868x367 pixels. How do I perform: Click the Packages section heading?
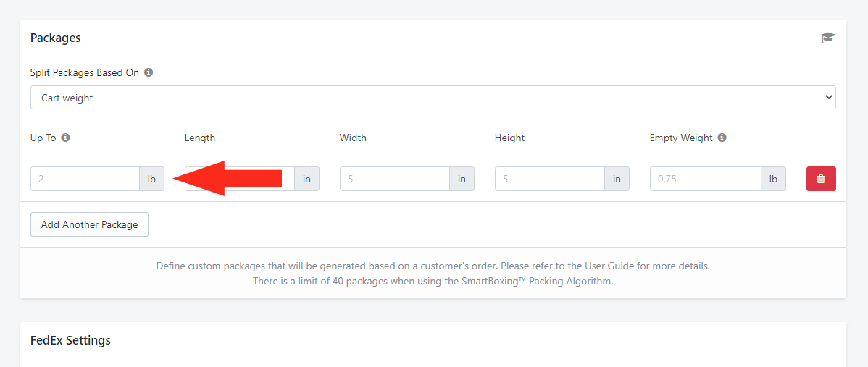55,38
